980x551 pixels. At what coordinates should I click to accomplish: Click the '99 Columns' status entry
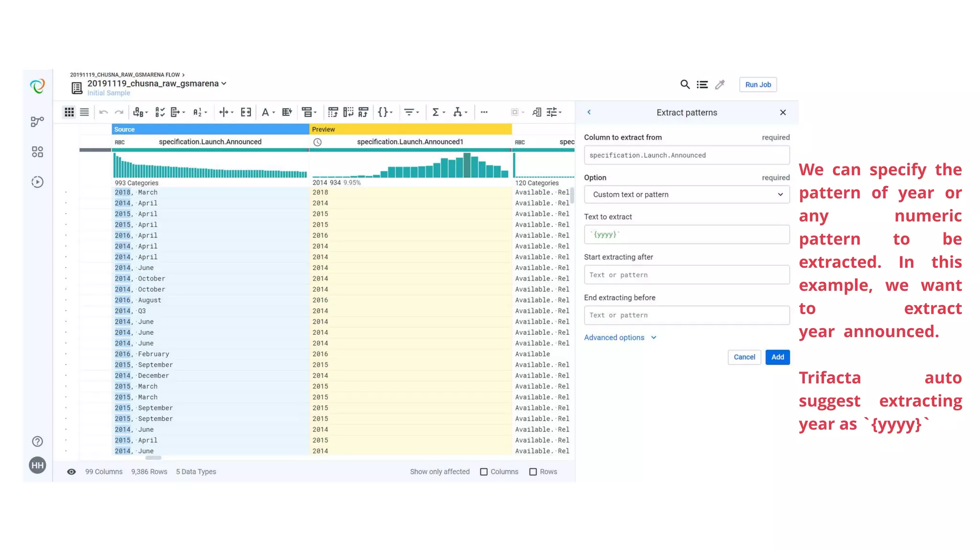pyautogui.click(x=104, y=472)
